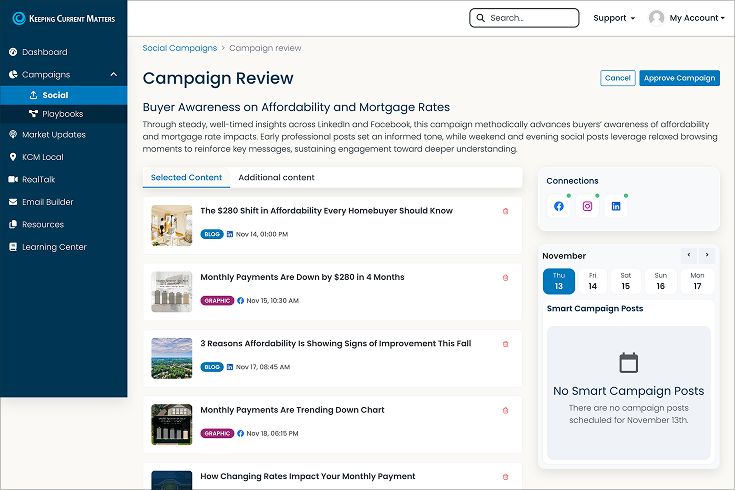
Task: Open the Dashboard page in sidebar
Action: [x=44, y=52]
